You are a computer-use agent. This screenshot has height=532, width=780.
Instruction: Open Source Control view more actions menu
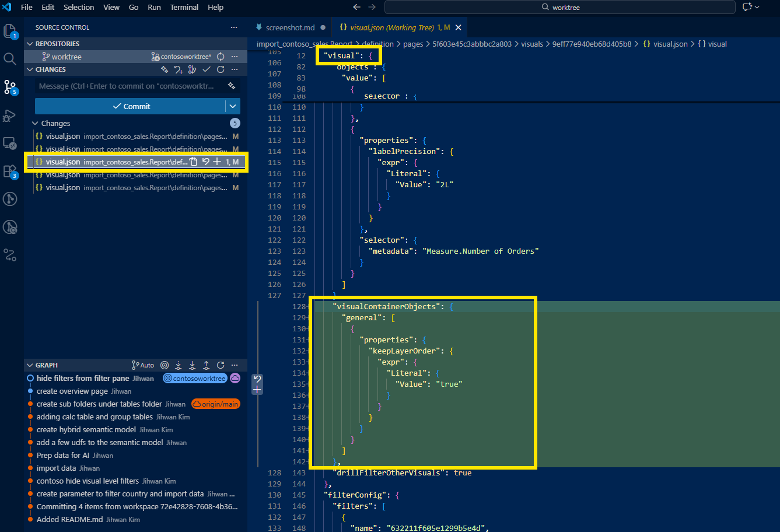click(x=234, y=27)
